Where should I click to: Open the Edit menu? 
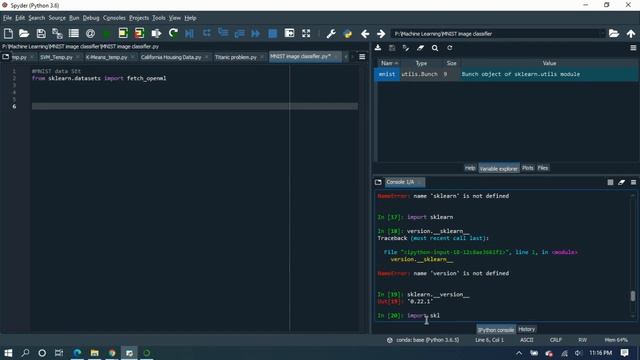coord(20,18)
